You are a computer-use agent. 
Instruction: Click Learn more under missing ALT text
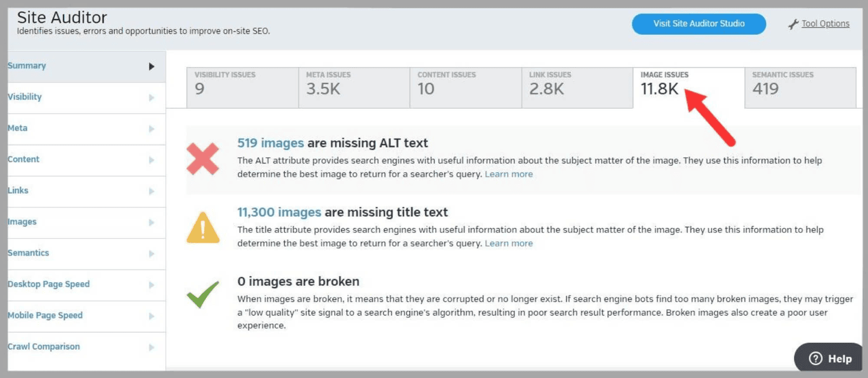pyautogui.click(x=508, y=174)
